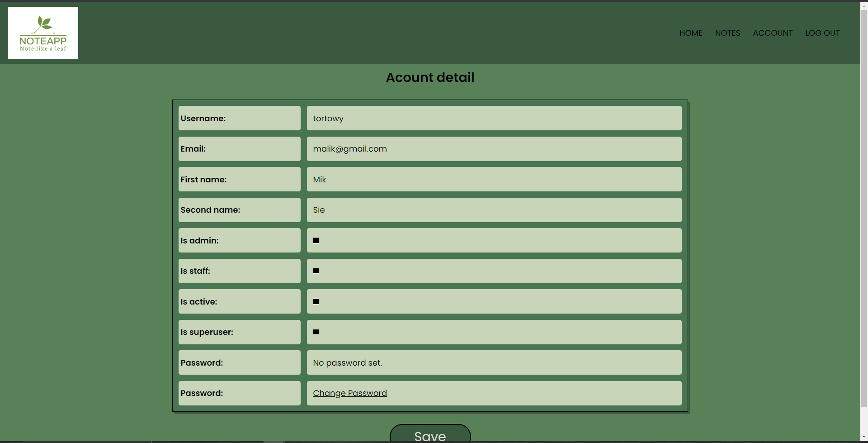Click the Acount detail heading

[x=429, y=77]
